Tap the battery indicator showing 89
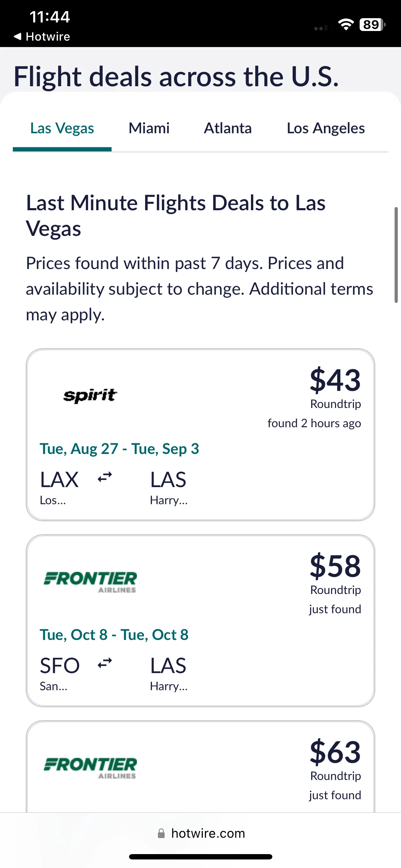Image resolution: width=401 pixels, height=868 pixels. pyautogui.click(x=372, y=25)
